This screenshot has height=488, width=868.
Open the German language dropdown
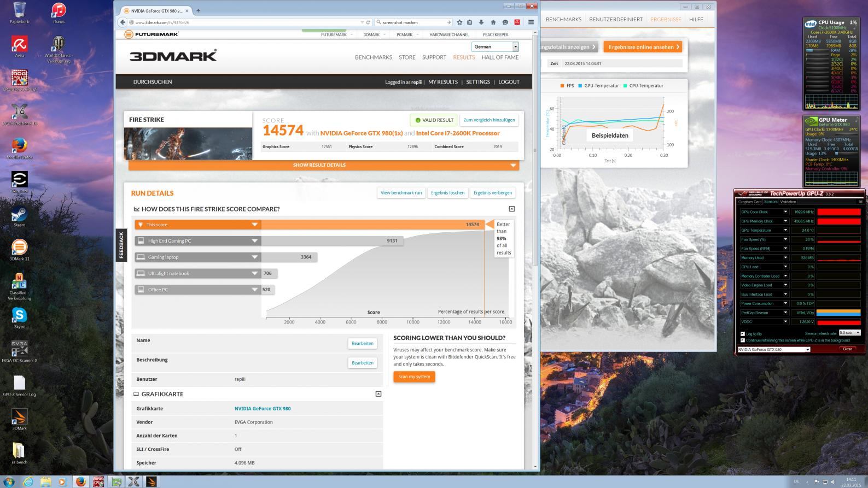click(x=495, y=47)
